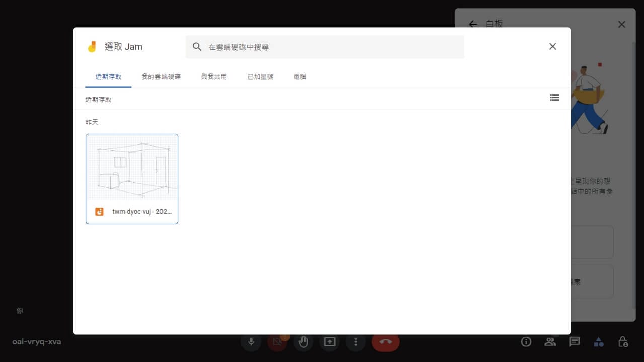
Task: Click the search magnifier in the picker
Action: pyautogui.click(x=197, y=46)
